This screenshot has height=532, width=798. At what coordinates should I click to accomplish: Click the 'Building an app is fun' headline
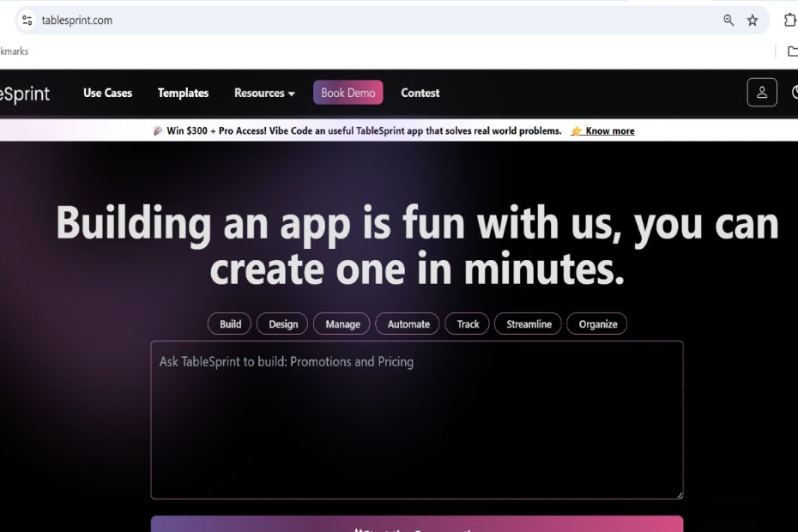point(417,245)
